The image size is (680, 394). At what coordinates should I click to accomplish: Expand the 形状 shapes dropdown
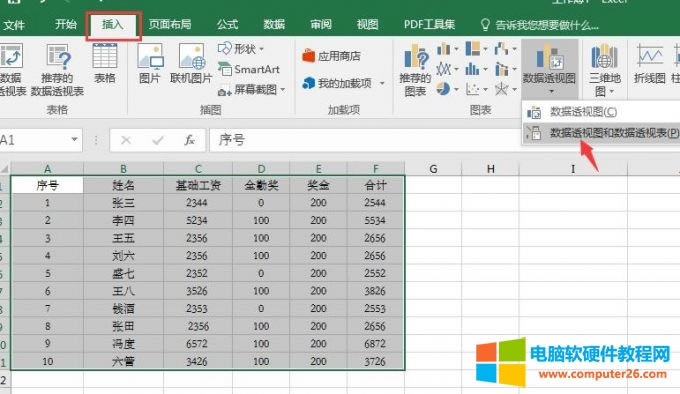pyautogui.click(x=241, y=49)
